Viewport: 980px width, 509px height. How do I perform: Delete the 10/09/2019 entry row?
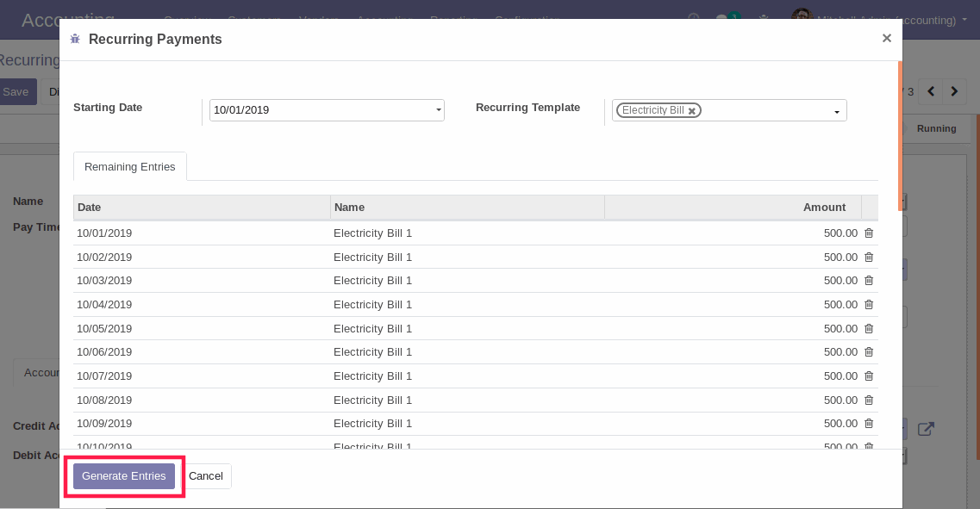click(869, 424)
